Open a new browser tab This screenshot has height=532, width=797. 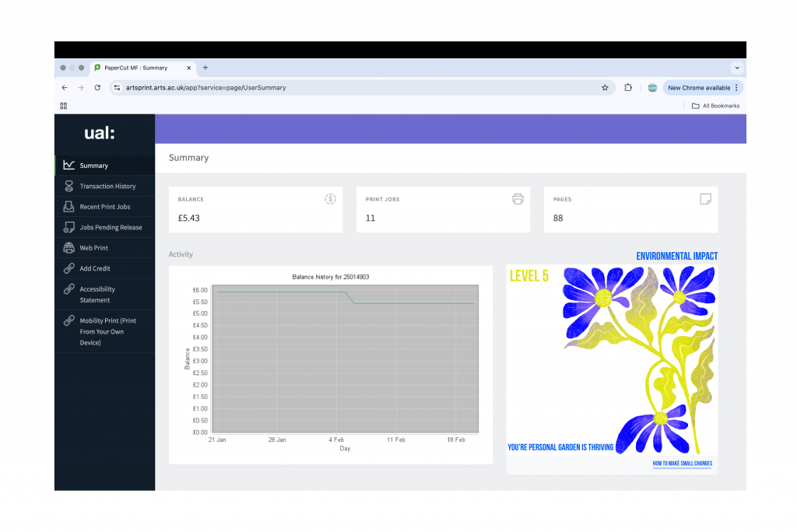click(x=205, y=68)
